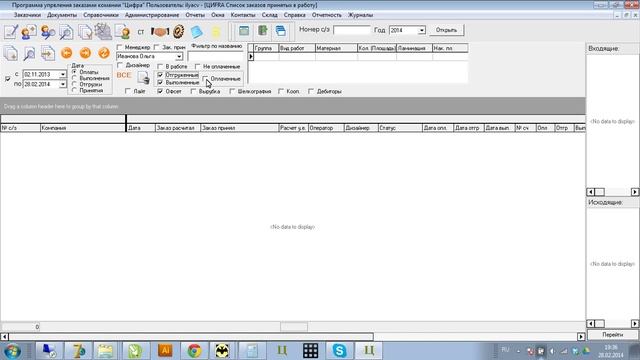Check the 'Зак. прин' checkbox

[x=156, y=47]
